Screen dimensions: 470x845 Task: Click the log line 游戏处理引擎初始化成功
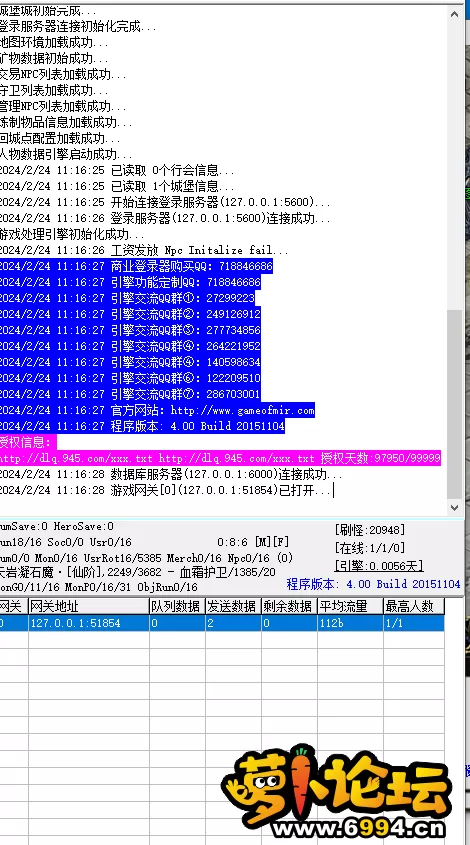(72, 234)
